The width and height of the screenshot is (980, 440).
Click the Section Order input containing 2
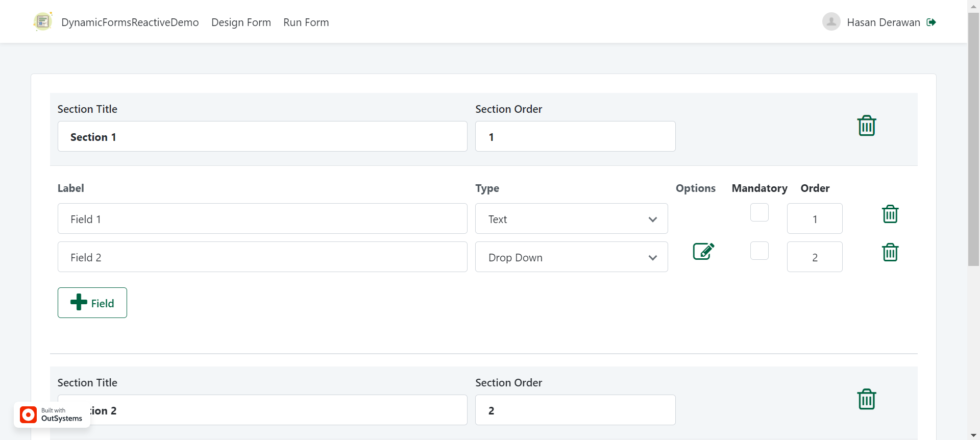tap(575, 410)
